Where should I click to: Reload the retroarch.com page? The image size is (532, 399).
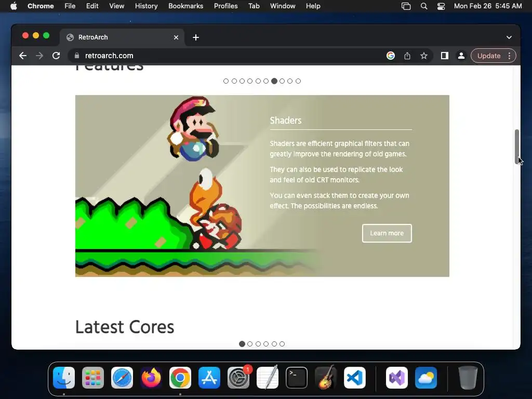(x=56, y=56)
